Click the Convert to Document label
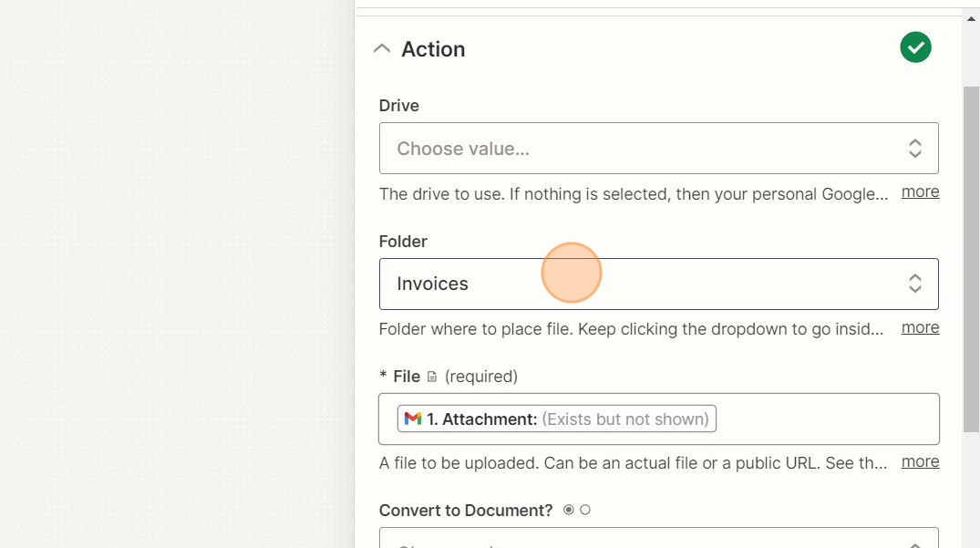Viewport: 980px width, 548px height. pos(466,511)
